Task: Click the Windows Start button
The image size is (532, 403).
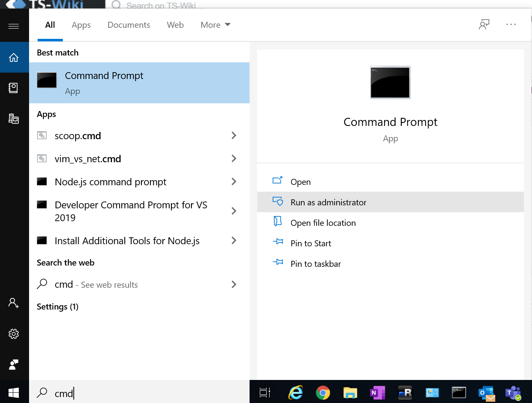Action: pyautogui.click(x=14, y=392)
